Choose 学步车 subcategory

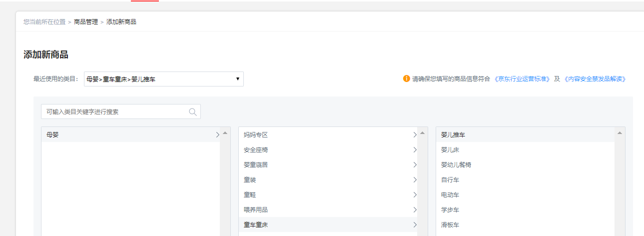(526, 209)
